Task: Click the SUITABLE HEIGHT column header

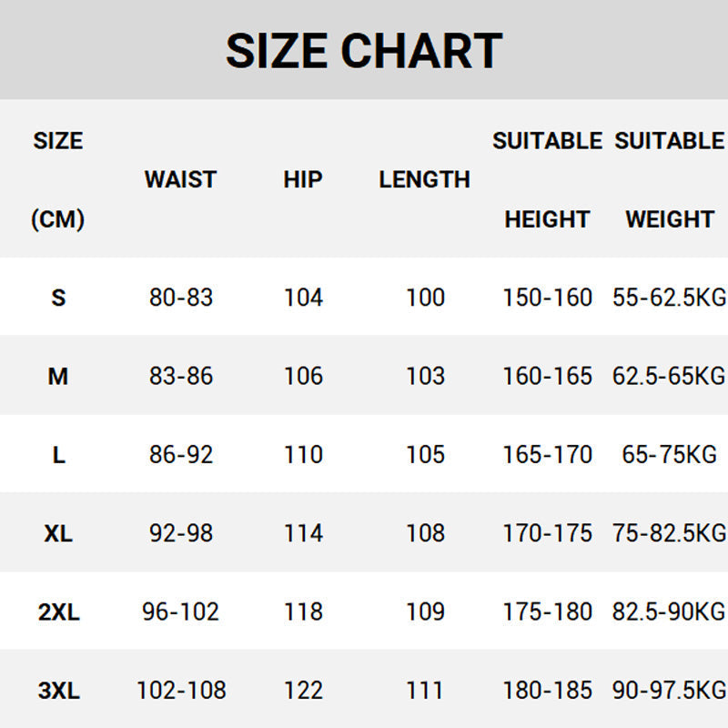Action: click(x=547, y=179)
